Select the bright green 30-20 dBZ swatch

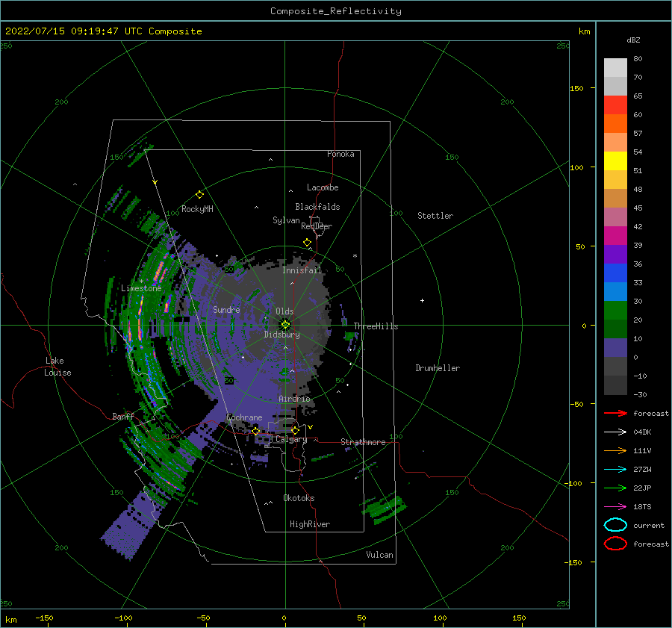[x=615, y=311]
